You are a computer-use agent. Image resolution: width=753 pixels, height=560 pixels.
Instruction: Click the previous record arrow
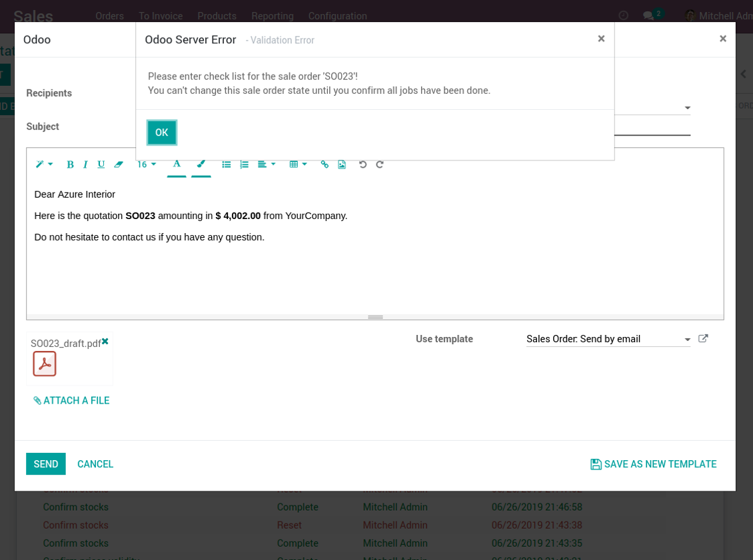point(744,74)
